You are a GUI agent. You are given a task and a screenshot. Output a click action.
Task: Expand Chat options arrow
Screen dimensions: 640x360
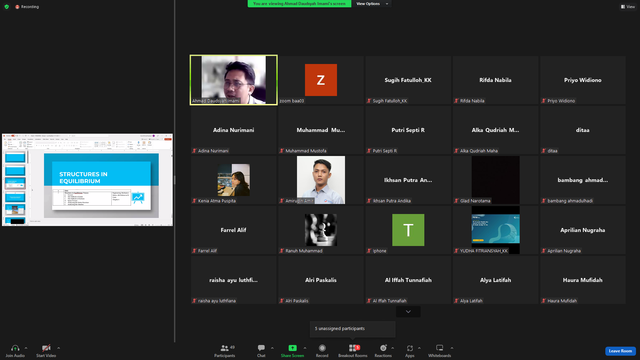[x=272, y=348]
